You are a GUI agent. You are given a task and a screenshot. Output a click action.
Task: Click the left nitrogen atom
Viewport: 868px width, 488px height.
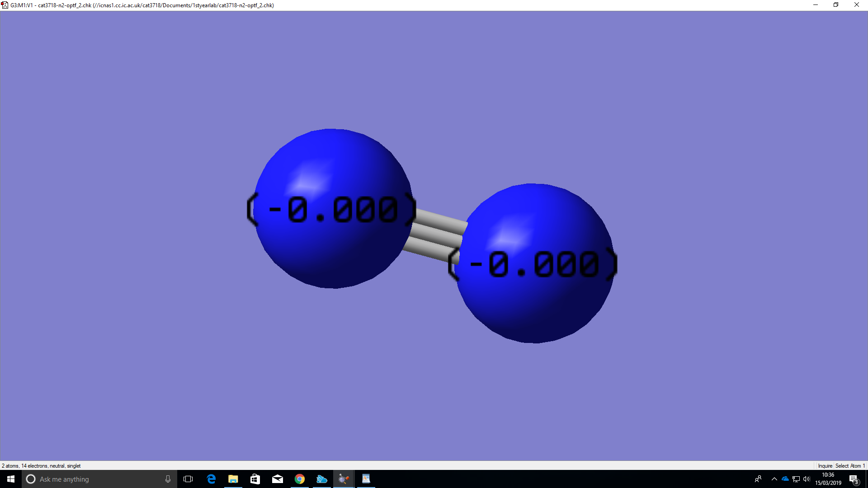(x=332, y=253)
